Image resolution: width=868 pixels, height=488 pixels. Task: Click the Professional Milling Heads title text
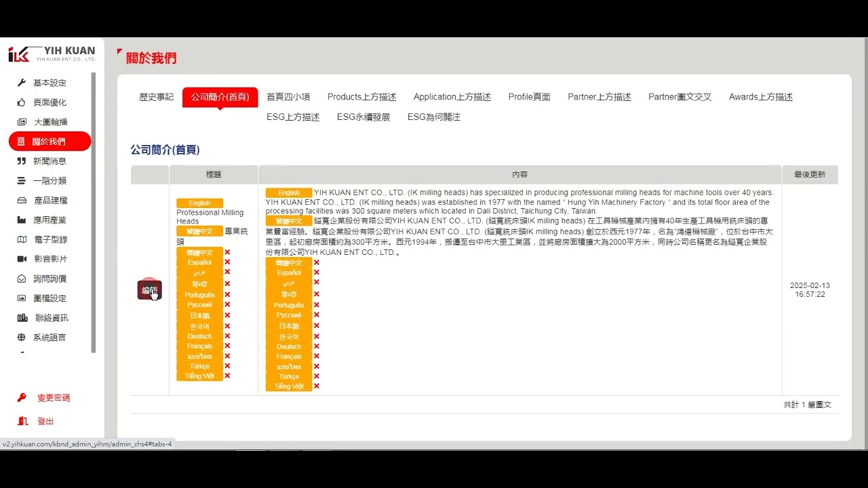[210, 217]
